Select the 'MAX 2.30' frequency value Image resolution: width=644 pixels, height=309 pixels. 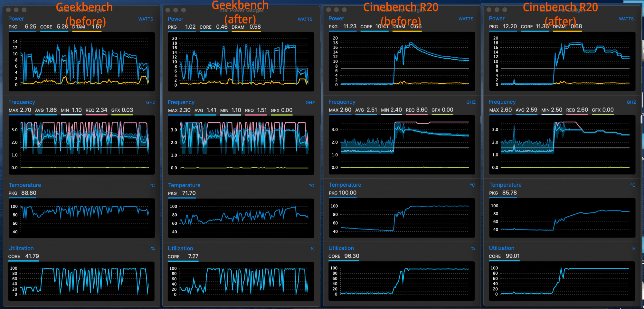pos(179,110)
